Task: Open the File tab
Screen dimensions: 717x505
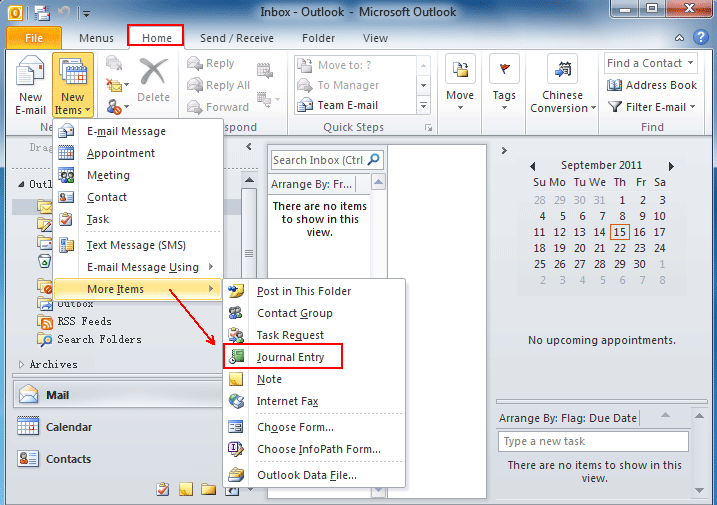Action: [34, 38]
